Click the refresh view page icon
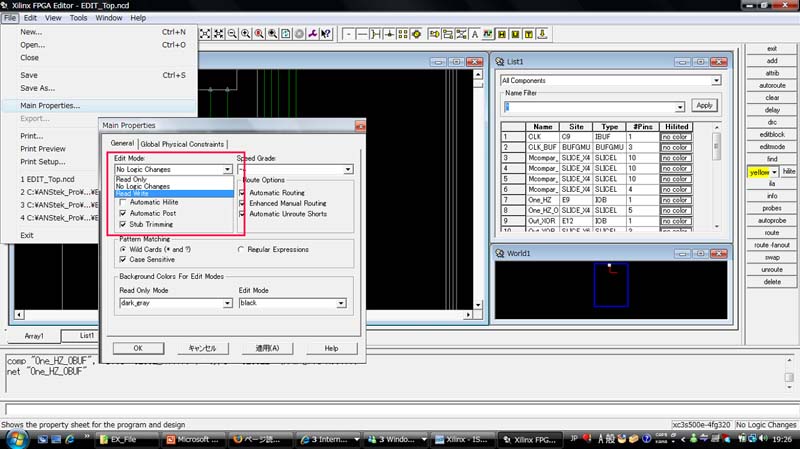This screenshot has width=800, height=449. (286, 34)
